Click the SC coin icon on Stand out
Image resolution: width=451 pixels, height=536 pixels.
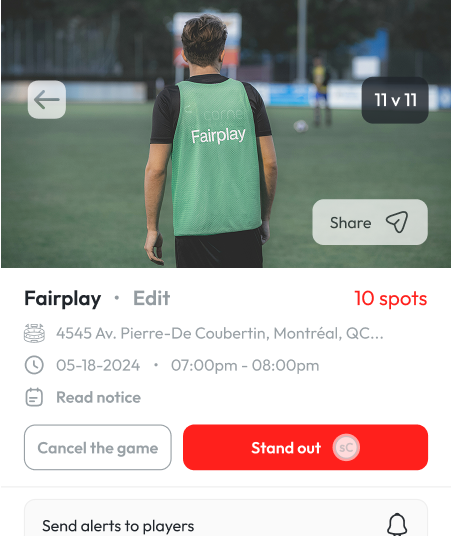[x=346, y=447]
